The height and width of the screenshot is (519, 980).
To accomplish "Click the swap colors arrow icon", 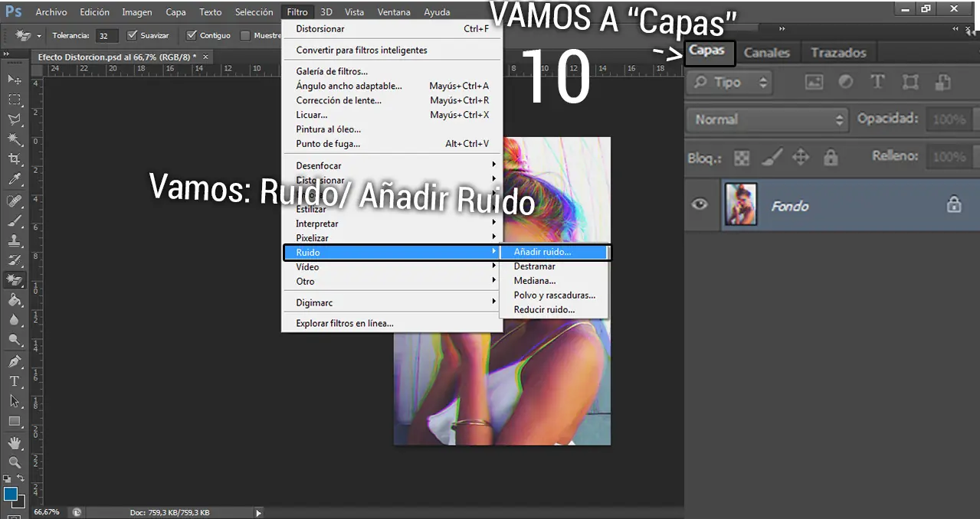I will point(22,478).
